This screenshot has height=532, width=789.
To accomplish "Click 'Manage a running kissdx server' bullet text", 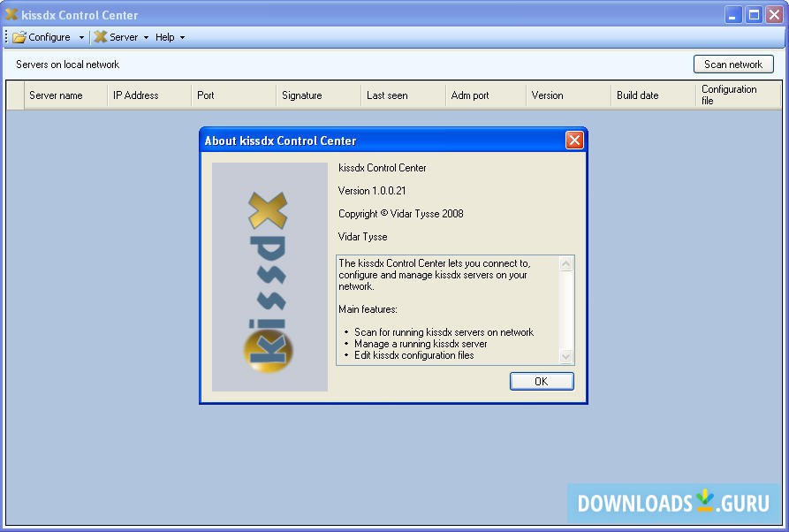I will click(x=421, y=344).
